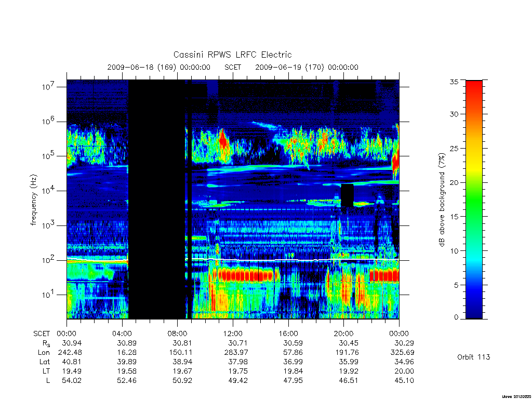Click the 'Lat' row label
This screenshot has width=532, height=399.
pos(45,362)
